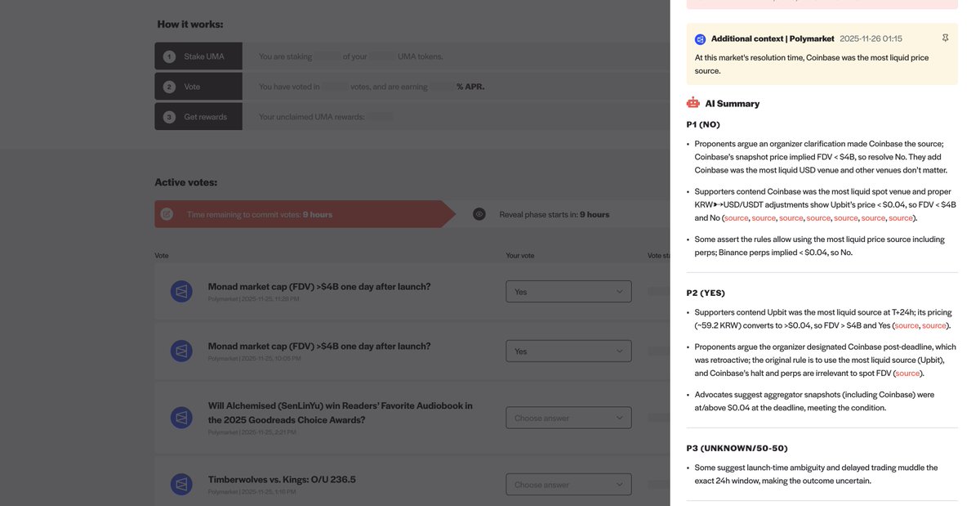Open the 11:28 PM Monad market cap vote title

(319, 287)
